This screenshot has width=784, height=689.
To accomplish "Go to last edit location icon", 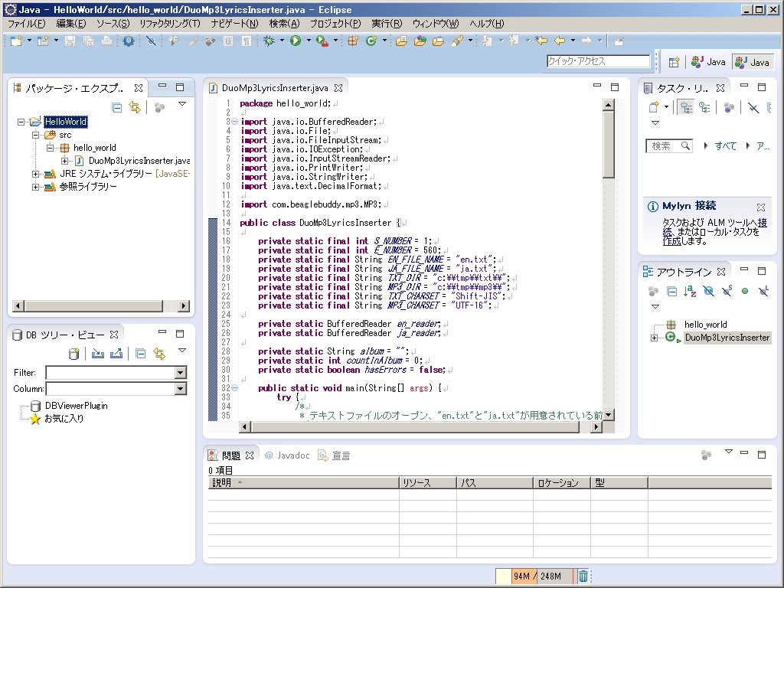I will pos(541,41).
